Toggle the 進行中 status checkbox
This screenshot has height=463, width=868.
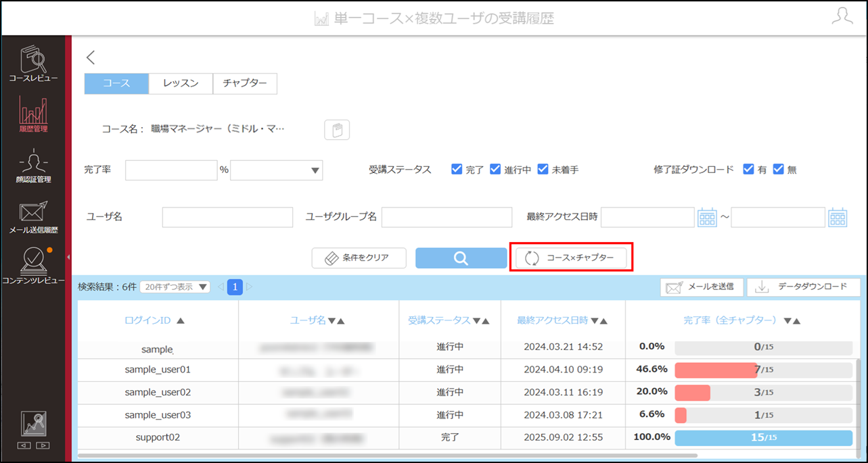click(495, 169)
